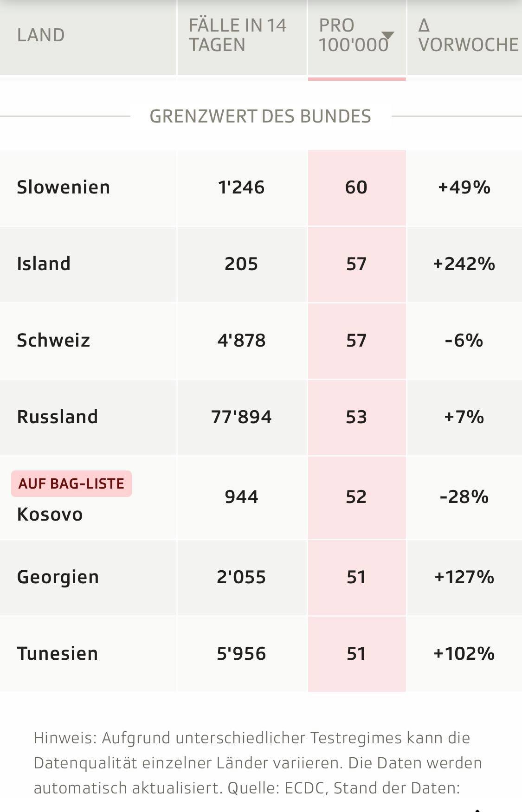Click the Georgien row label

pos(58,577)
